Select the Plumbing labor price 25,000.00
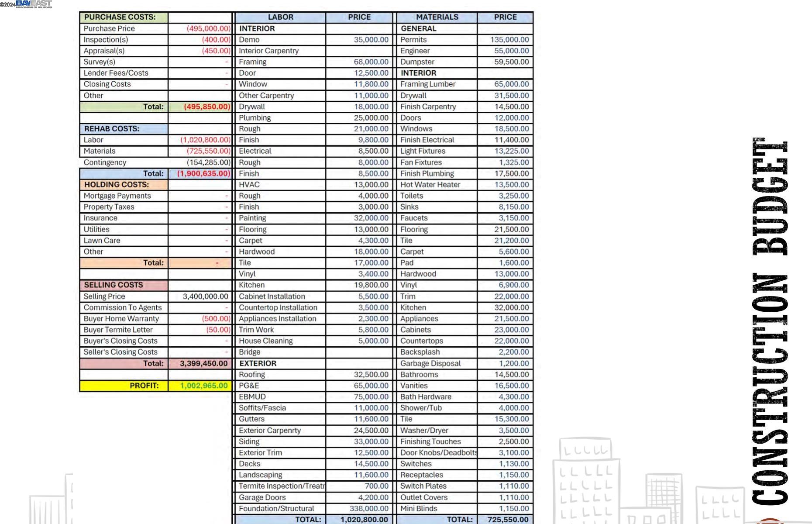The image size is (812, 524). [x=371, y=118]
